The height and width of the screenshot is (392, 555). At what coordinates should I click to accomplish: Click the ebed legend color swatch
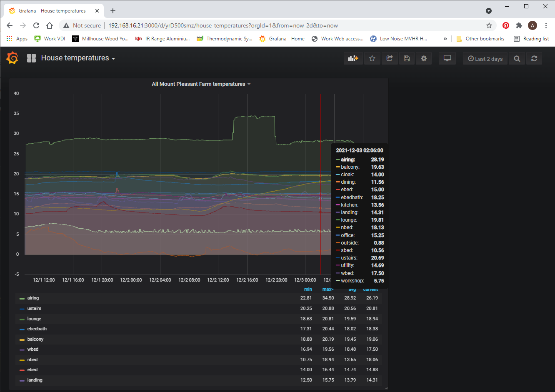(x=22, y=370)
